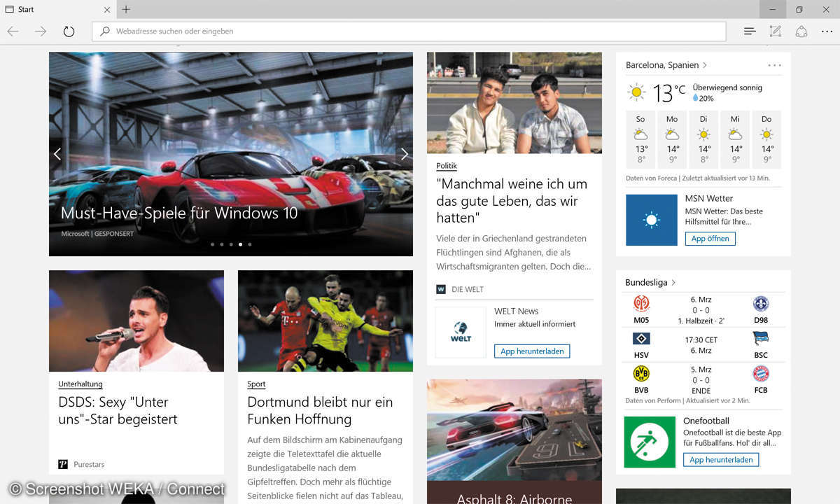840x504 pixels.
Task: Close the Start tab
Action: (x=106, y=10)
